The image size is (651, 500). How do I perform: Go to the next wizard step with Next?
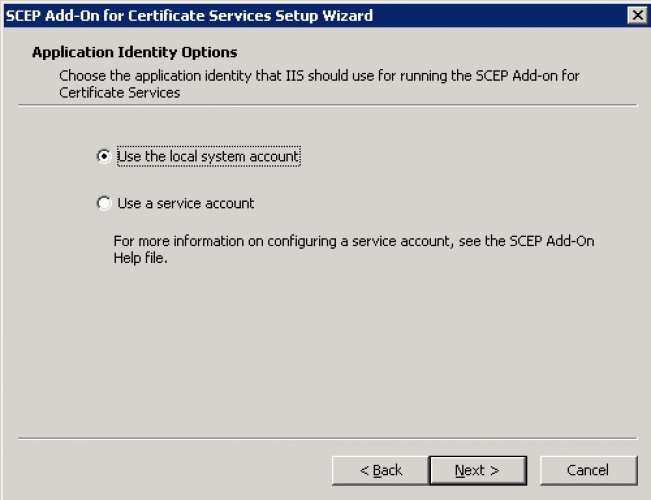coord(478,471)
